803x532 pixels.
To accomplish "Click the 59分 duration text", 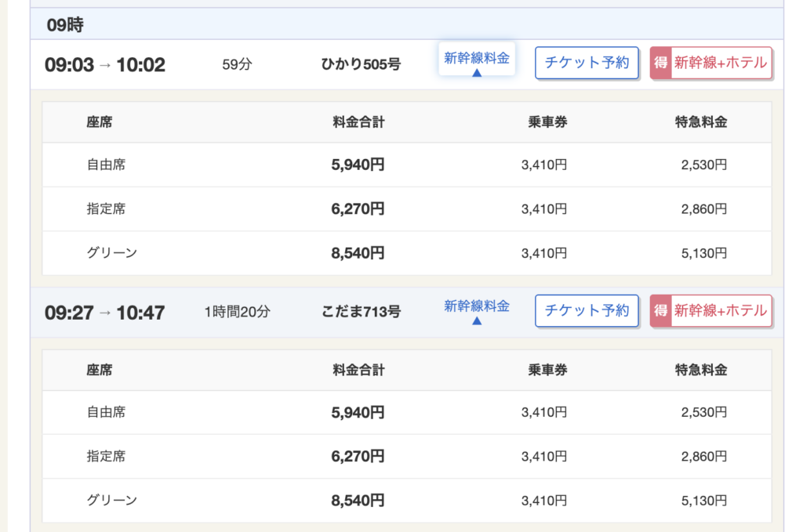I will (x=237, y=64).
